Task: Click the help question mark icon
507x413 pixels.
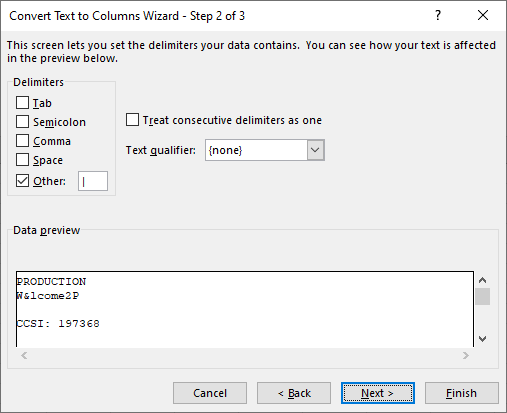Action: (x=438, y=15)
